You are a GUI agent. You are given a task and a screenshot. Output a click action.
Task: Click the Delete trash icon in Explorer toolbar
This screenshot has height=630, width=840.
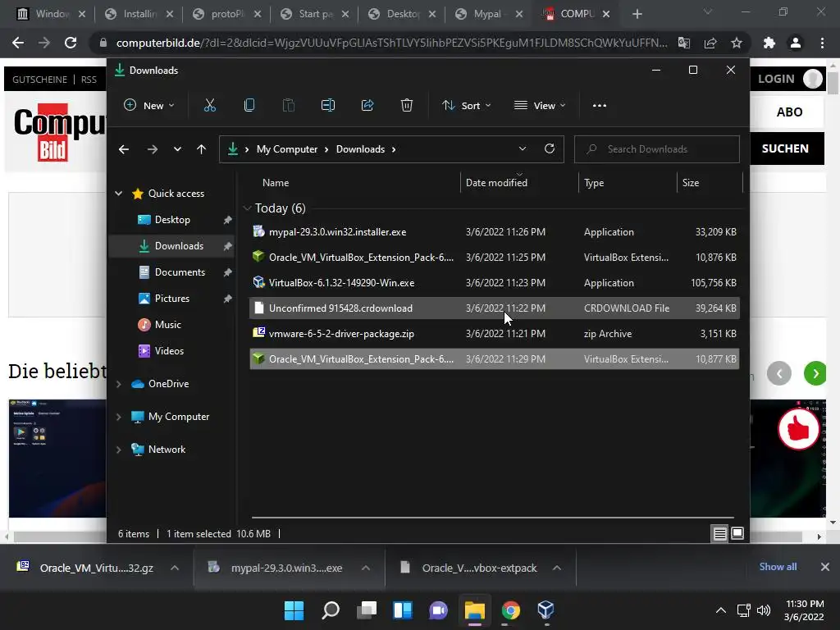tap(407, 106)
